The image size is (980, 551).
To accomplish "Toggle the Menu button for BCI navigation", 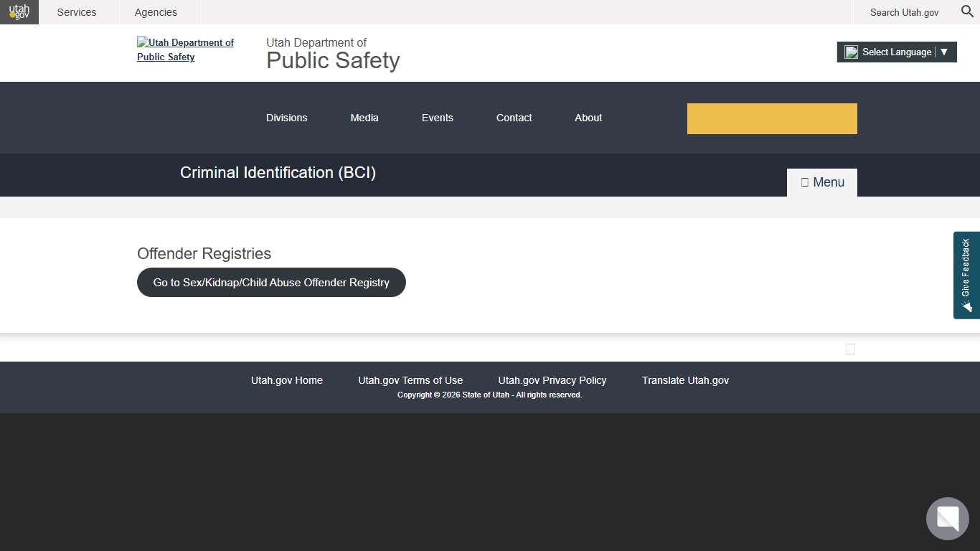I will point(821,182).
